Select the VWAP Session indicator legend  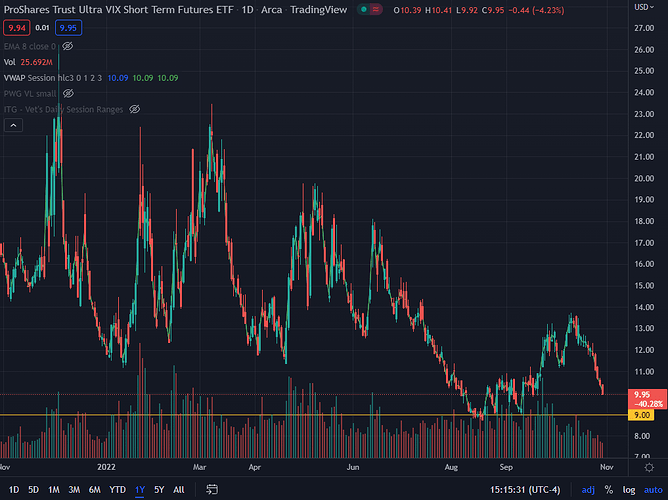(52, 78)
